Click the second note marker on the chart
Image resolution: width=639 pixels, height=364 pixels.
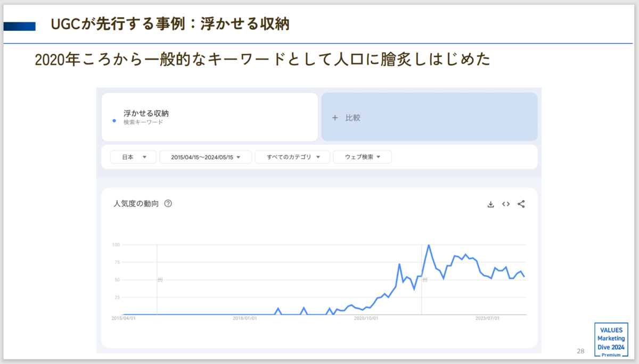[x=424, y=279]
